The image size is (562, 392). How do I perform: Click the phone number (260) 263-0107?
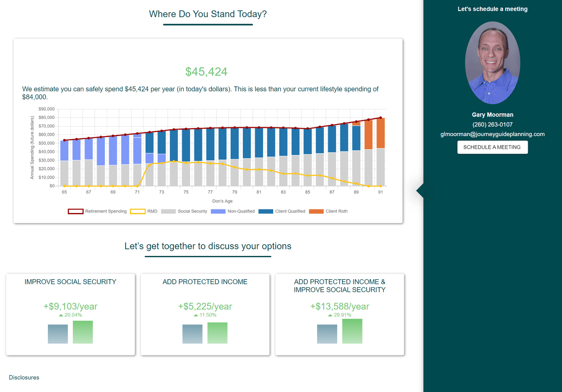click(x=493, y=125)
